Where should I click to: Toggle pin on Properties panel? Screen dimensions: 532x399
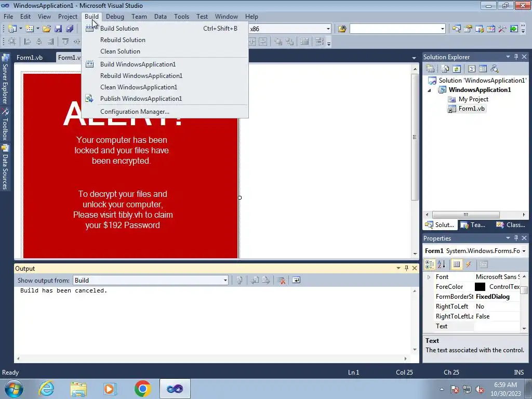coord(516,238)
